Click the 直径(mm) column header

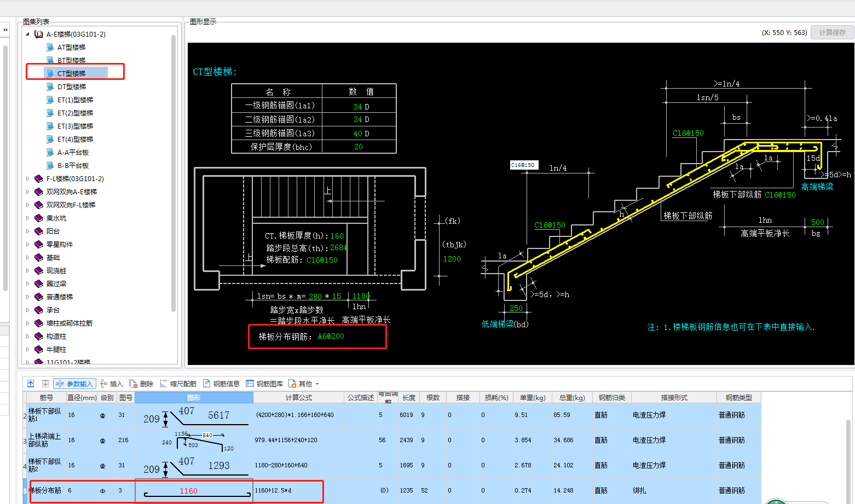[x=82, y=397]
